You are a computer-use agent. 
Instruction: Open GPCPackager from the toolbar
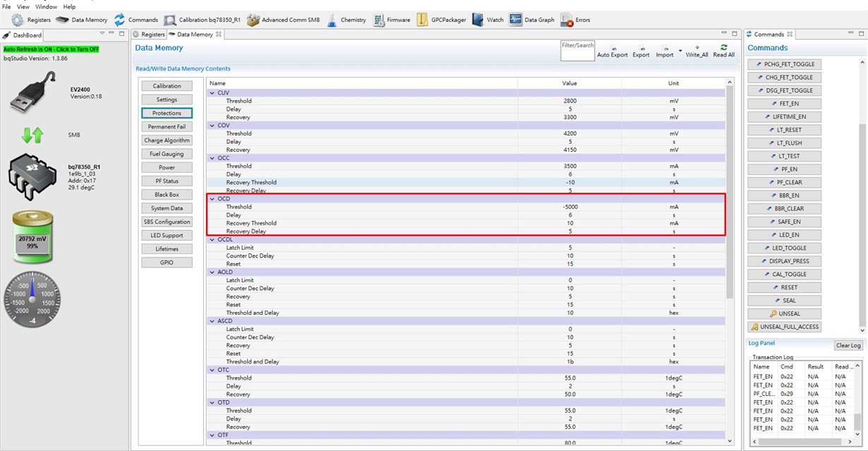pos(423,20)
